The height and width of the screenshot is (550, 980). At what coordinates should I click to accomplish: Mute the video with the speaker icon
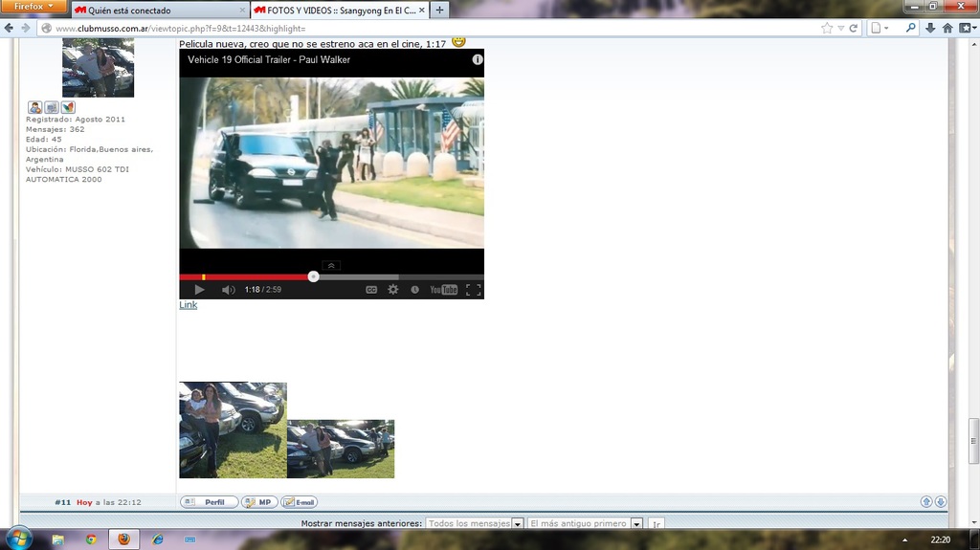(x=228, y=290)
